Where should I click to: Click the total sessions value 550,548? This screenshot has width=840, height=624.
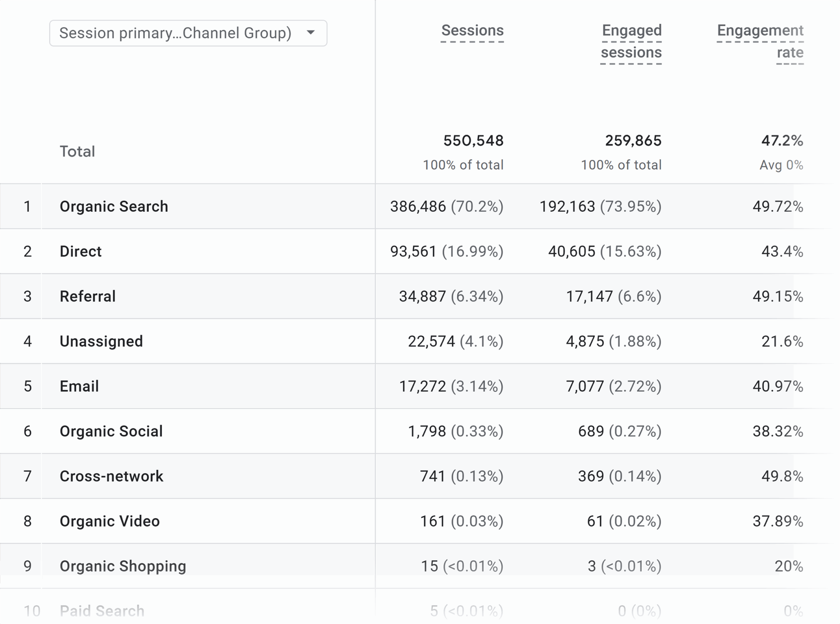[473, 141]
